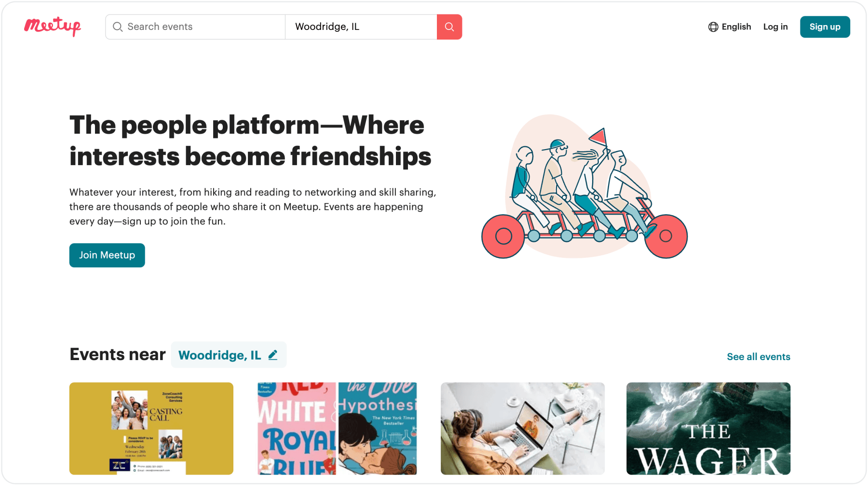The image size is (868, 488).
Task: Click the pencil icon to edit location
Action: (x=272, y=355)
